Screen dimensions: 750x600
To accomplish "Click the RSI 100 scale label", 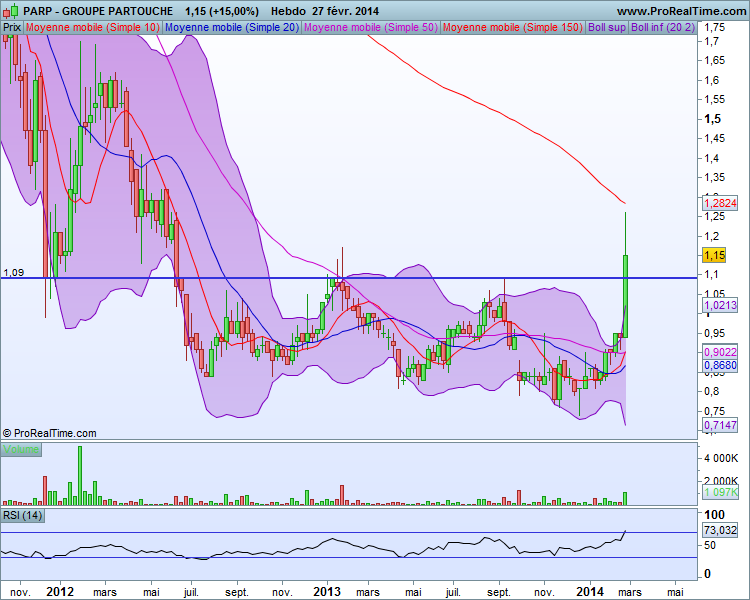I will point(715,514).
